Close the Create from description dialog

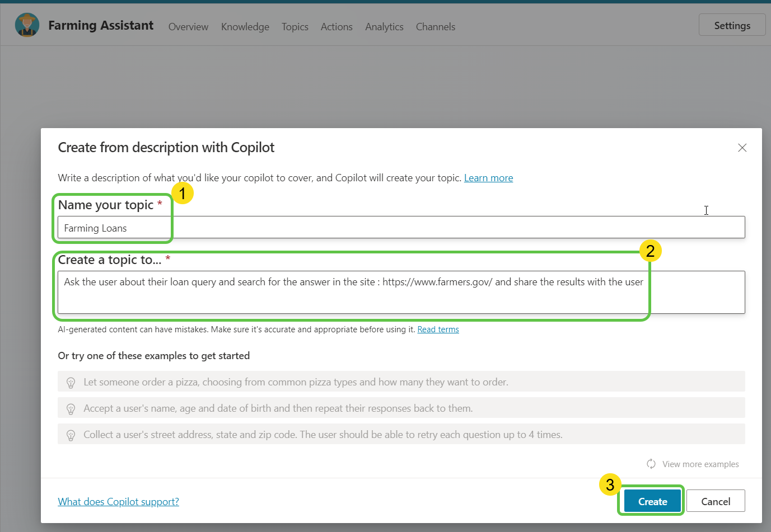coord(742,148)
